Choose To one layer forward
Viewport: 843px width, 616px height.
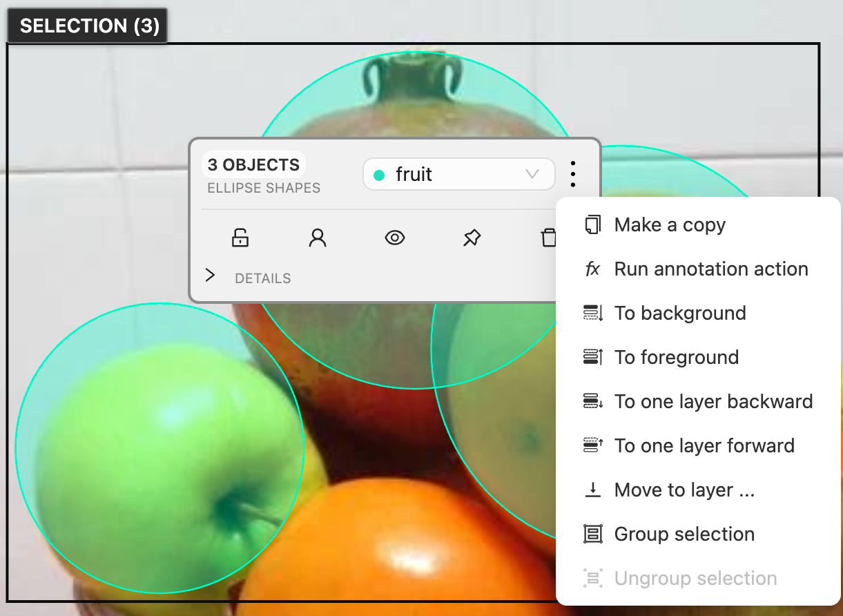699,446
